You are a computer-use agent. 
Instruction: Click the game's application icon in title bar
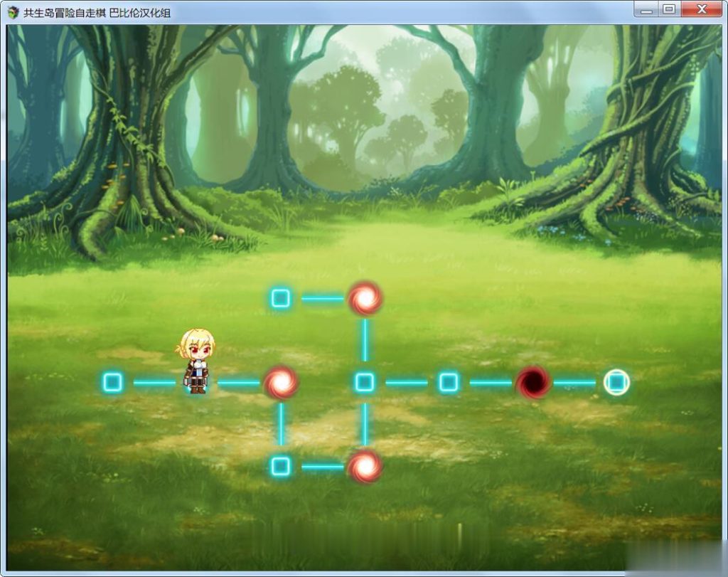pyautogui.click(x=14, y=12)
